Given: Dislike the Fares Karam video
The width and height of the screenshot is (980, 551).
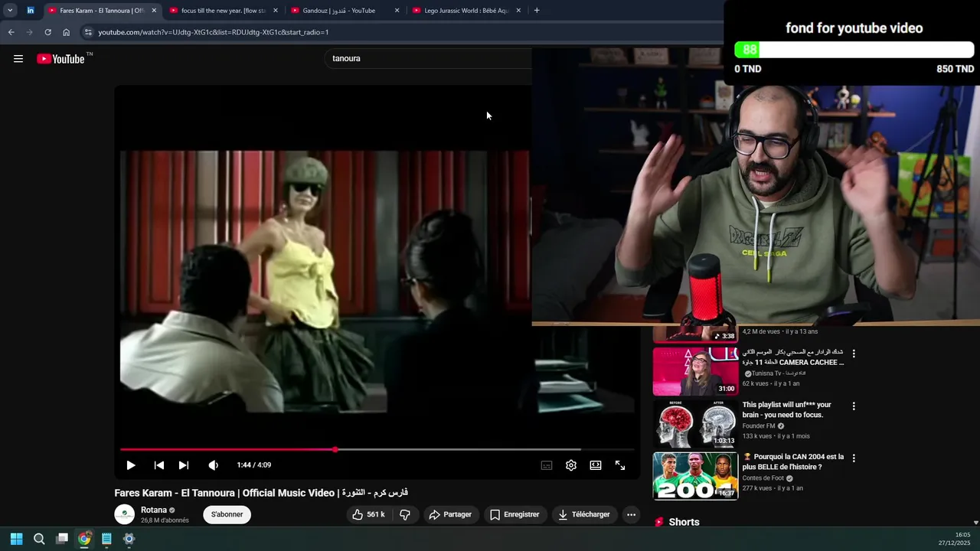Looking at the screenshot, I should pyautogui.click(x=405, y=514).
